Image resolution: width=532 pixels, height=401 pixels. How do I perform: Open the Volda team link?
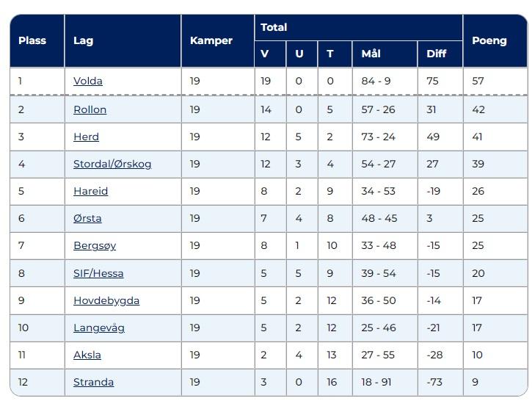pyautogui.click(x=88, y=81)
